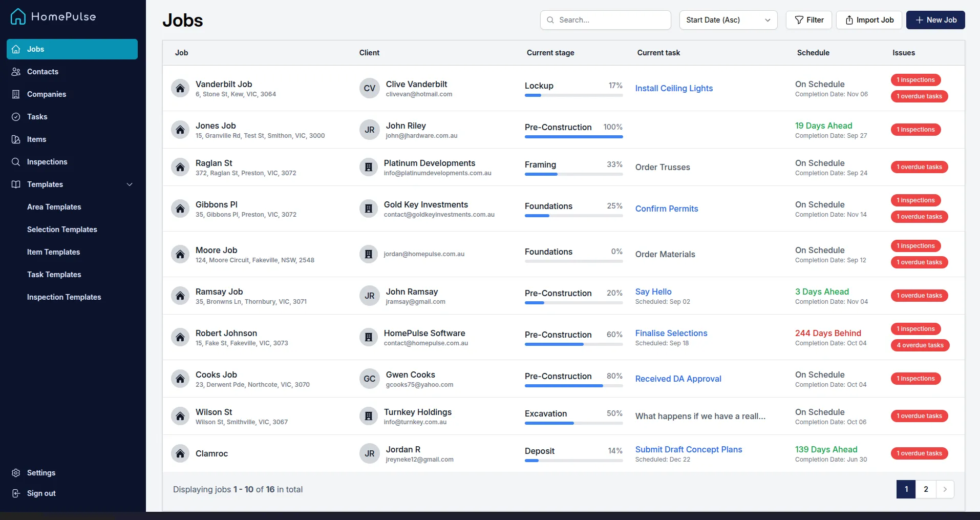The image size is (980, 520).
Task: Create a new job with New Job button
Action: [x=935, y=20]
